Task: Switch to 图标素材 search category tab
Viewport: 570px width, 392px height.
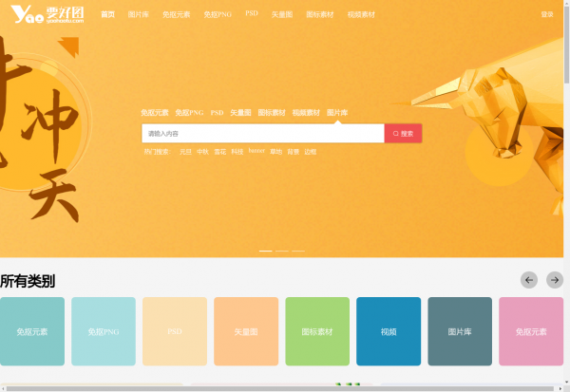Action: click(272, 113)
